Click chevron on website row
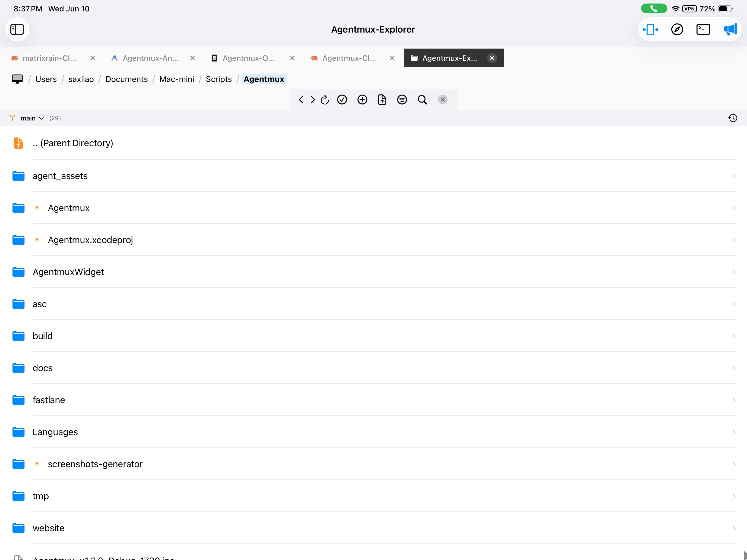This screenshot has height=560, width=747. [x=734, y=528]
